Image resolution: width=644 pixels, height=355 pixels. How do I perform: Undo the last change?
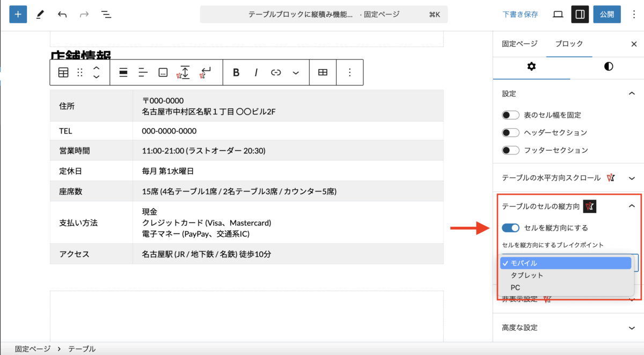[x=62, y=14]
